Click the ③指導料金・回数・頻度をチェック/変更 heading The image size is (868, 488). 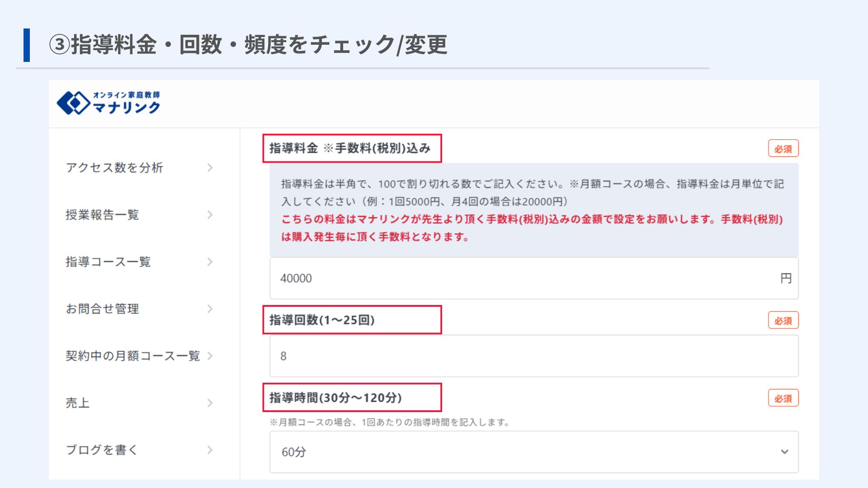[248, 45]
